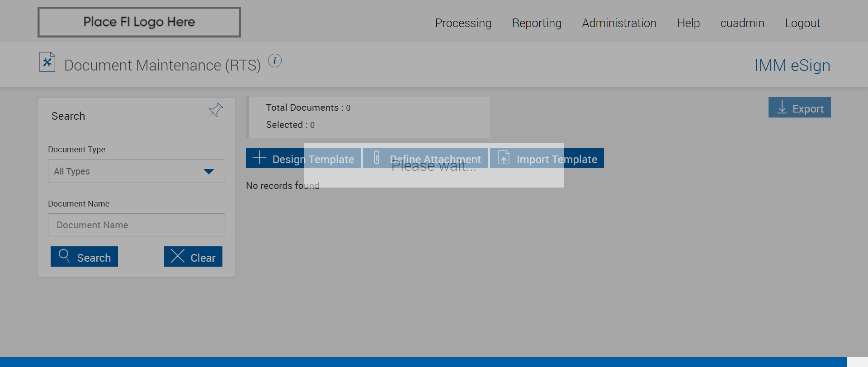
Task: Click the IMM eSign product label
Action: (793, 66)
